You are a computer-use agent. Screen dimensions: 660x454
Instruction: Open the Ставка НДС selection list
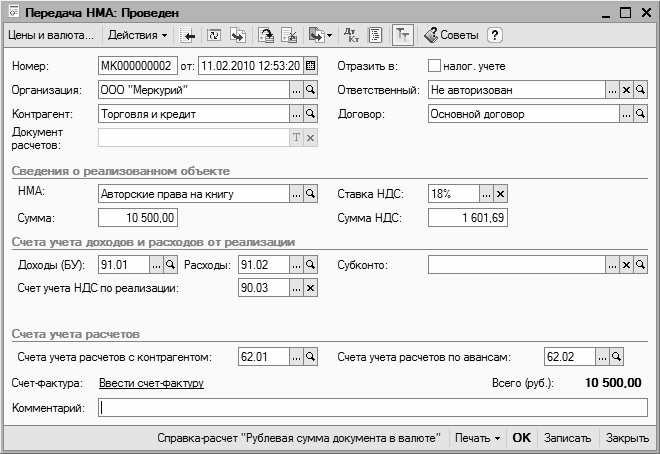click(486, 193)
